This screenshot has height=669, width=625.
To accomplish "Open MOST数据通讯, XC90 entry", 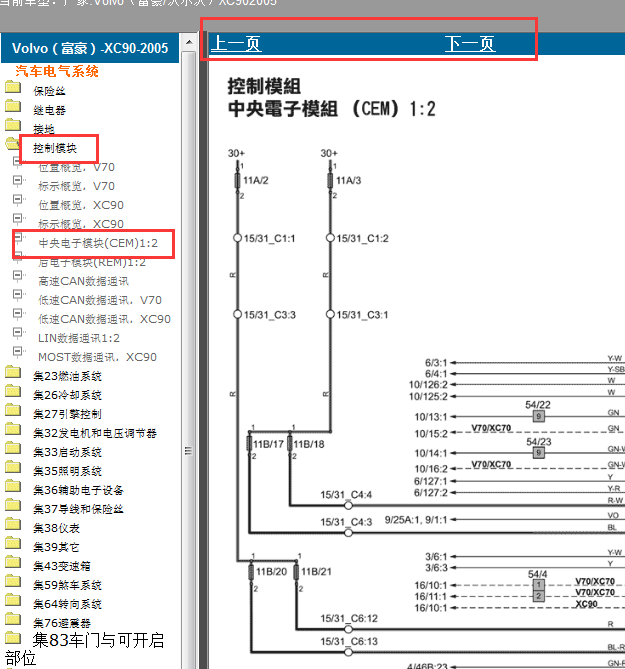I will 97,357.
